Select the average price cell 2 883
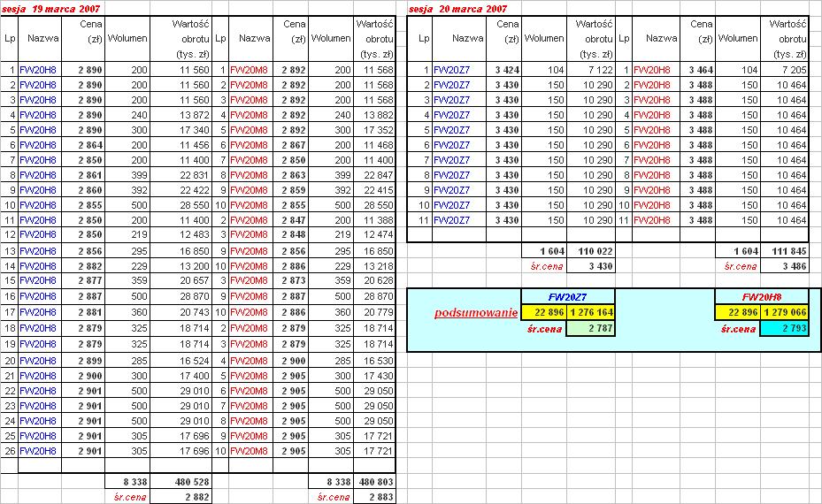The width and height of the screenshot is (822, 504). coord(374,497)
